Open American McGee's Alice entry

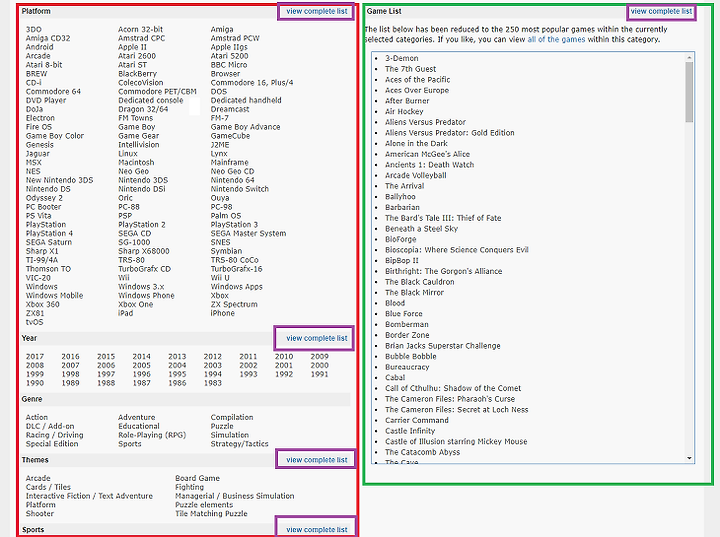click(x=428, y=154)
